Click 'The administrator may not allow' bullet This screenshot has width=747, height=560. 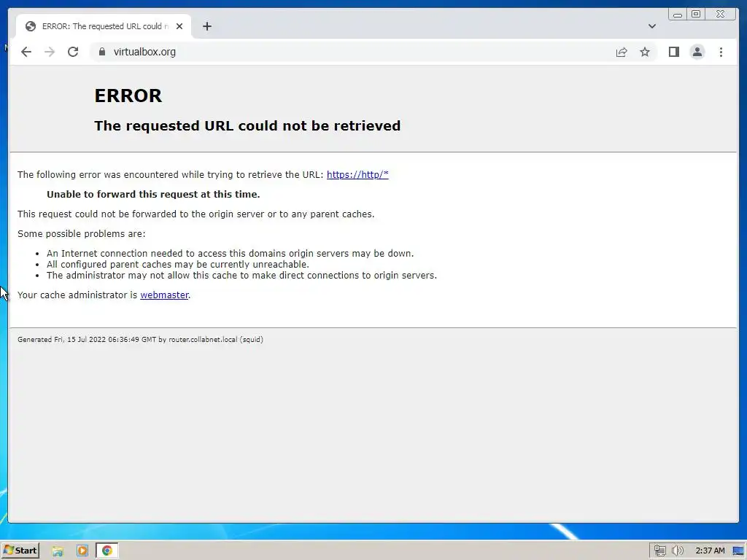(x=241, y=275)
